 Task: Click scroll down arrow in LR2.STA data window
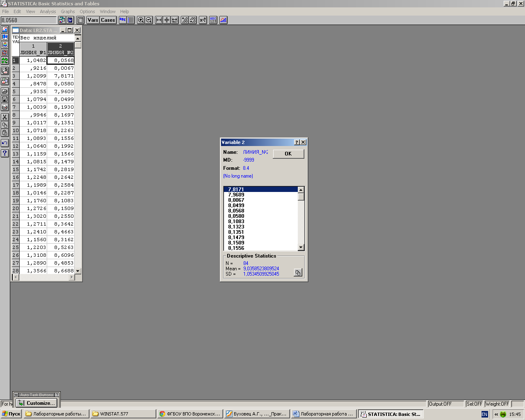pos(78,271)
